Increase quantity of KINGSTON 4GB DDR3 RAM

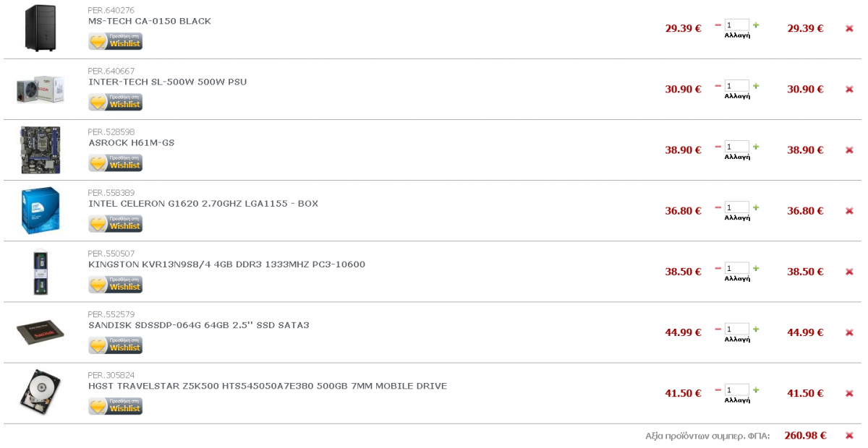[x=756, y=267]
